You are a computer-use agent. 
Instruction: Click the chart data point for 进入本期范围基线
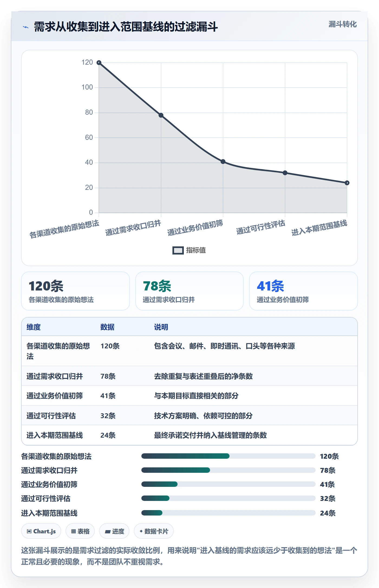click(347, 183)
